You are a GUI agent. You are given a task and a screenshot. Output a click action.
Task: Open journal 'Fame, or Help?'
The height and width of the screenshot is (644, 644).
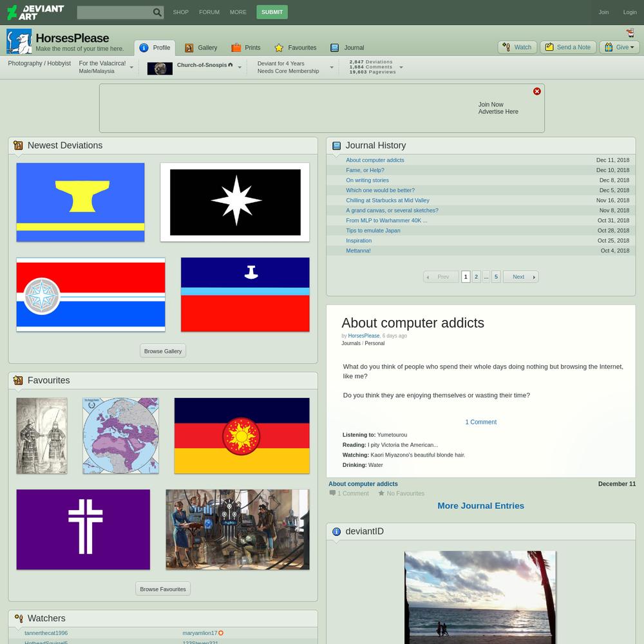[365, 170]
